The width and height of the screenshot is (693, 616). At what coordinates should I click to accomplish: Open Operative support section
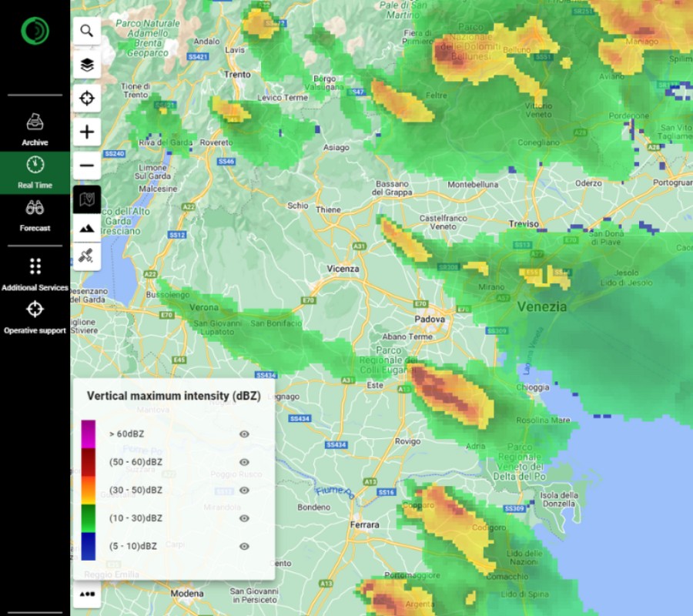(x=35, y=317)
